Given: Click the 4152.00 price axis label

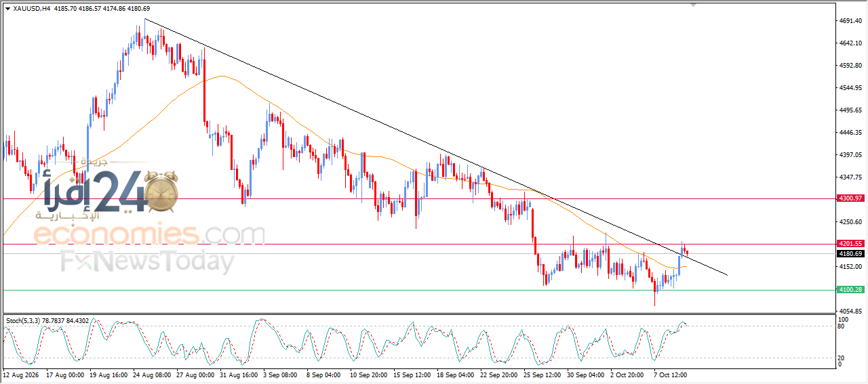Looking at the screenshot, I should pyautogui.click(x=850, y=267).
